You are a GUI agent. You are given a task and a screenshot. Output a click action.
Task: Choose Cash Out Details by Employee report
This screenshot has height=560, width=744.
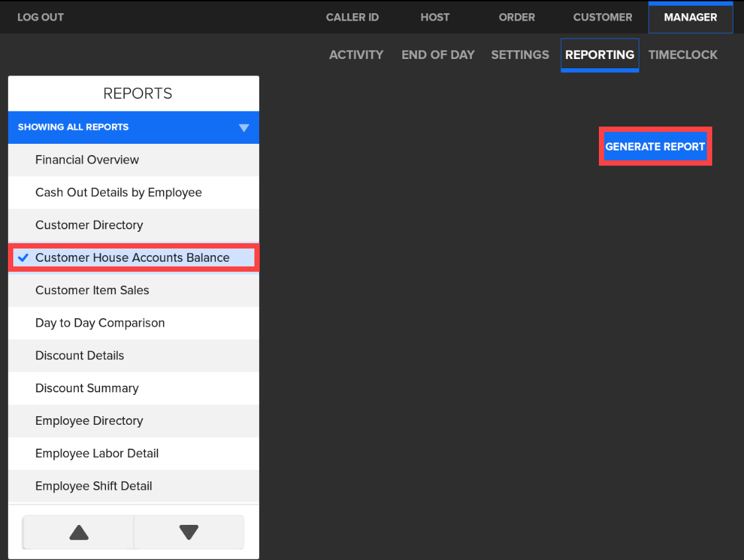coord(119,192)
